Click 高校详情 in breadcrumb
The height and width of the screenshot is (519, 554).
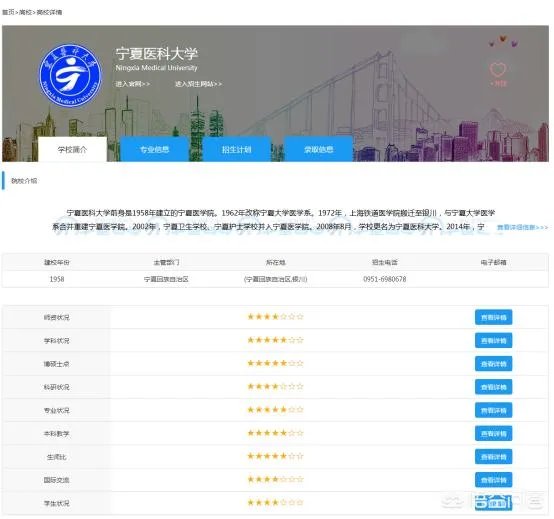coord(49,12)
